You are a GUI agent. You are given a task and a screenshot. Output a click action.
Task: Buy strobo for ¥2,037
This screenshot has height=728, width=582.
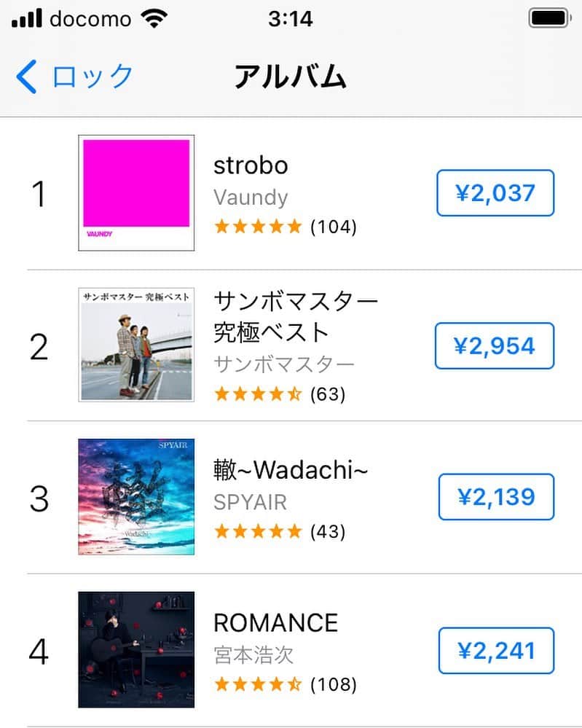495,192
